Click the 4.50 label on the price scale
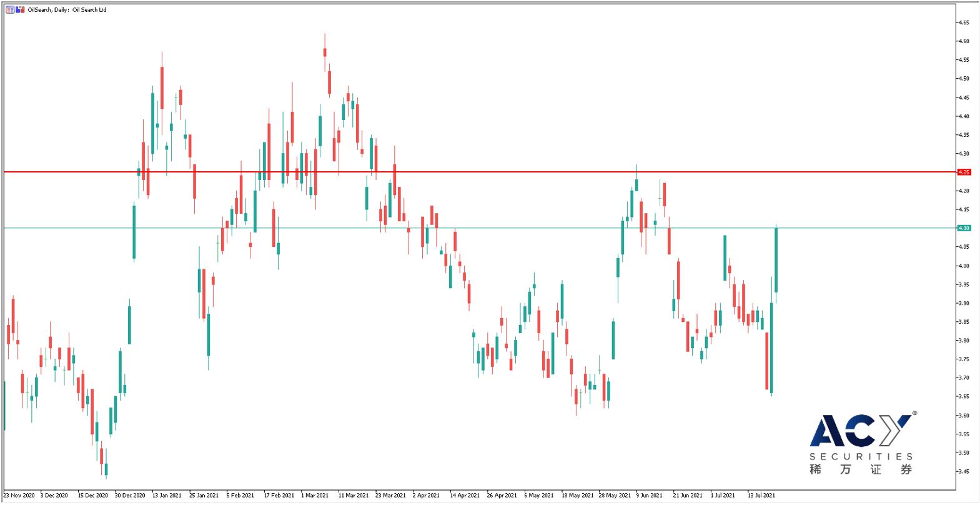Viewport: 980px width, 505px height. [964, 79]
